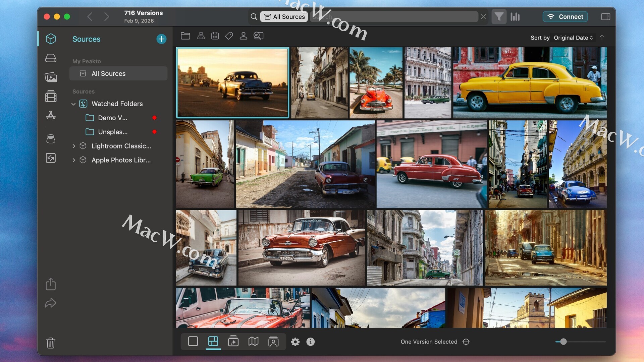Screen dimensions: 644x362
Task: Open the info inspector icon
Action: [311, 342]
